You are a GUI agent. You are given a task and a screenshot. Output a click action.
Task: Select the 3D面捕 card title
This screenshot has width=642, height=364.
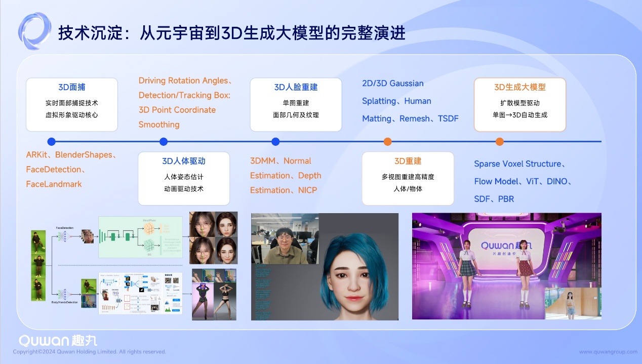[71, 87]
